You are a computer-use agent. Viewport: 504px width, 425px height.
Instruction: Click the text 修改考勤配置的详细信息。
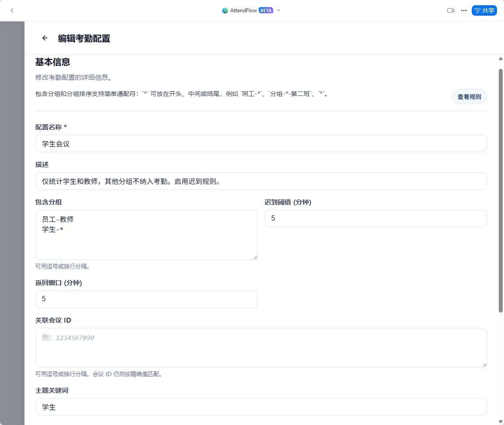tap(74, 78)
